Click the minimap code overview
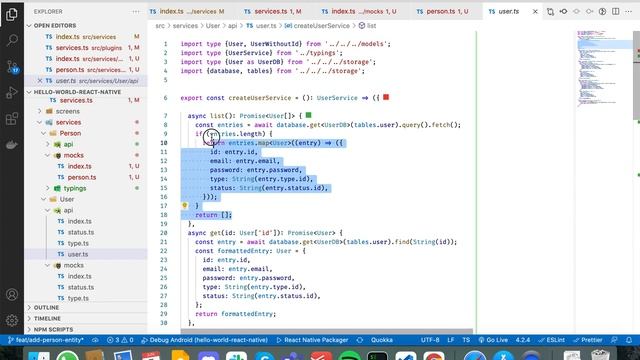Image resolution: width=640 pixels, height=360 pixels. point(603,69)
